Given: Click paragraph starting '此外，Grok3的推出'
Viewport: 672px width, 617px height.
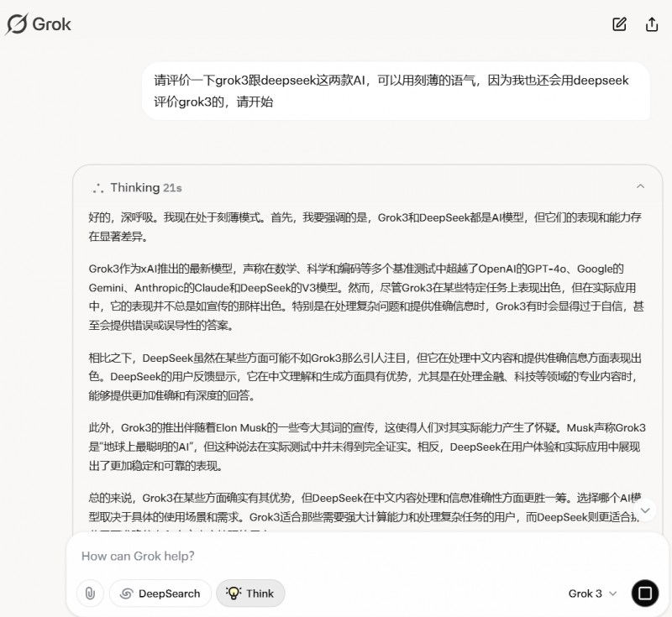Looking at the screenshot, I should 367,447.
